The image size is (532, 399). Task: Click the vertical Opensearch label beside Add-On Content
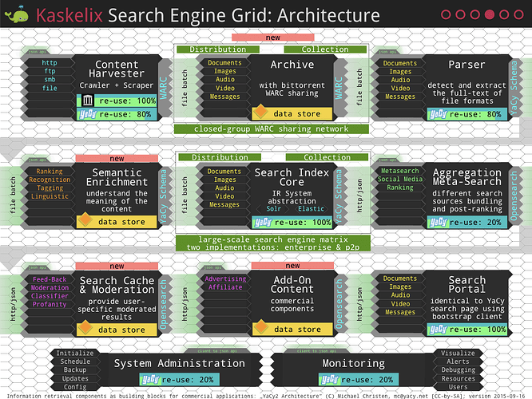339,304
